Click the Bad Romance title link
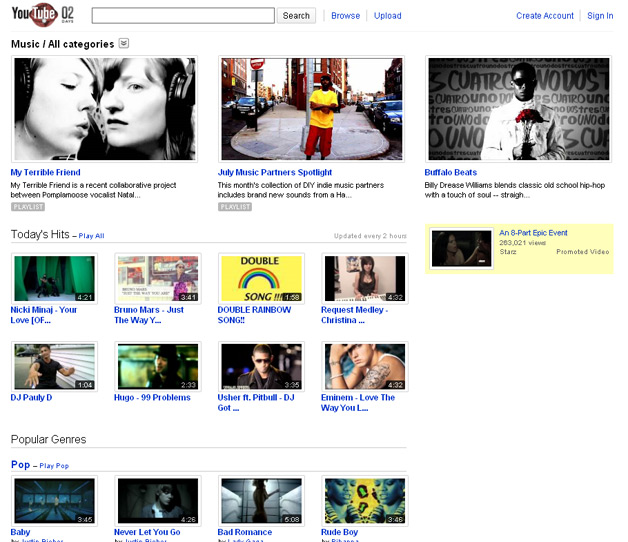 point(245,532)
